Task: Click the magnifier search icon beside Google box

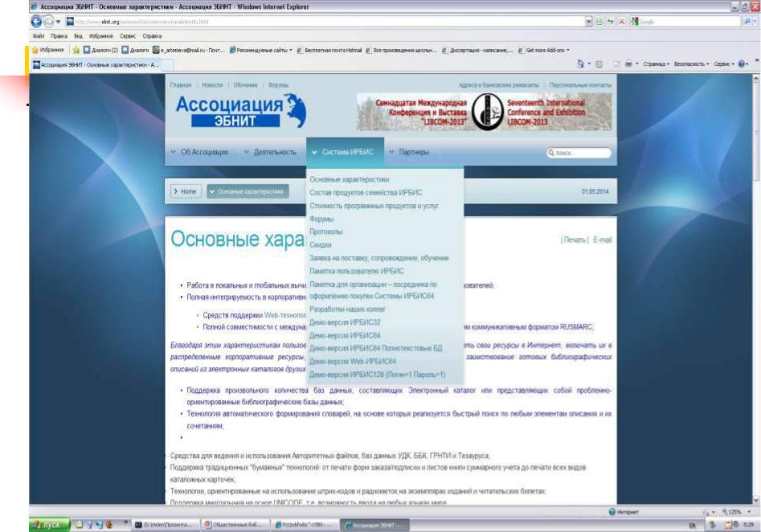Action: [x=747, y=22]
